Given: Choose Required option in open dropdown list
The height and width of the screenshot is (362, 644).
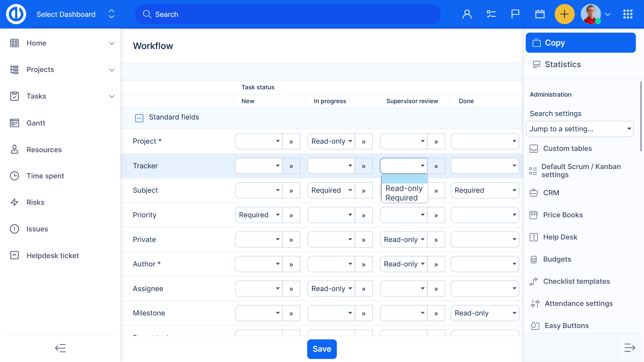Looking at the screenshot, I should tap(401, 198).
